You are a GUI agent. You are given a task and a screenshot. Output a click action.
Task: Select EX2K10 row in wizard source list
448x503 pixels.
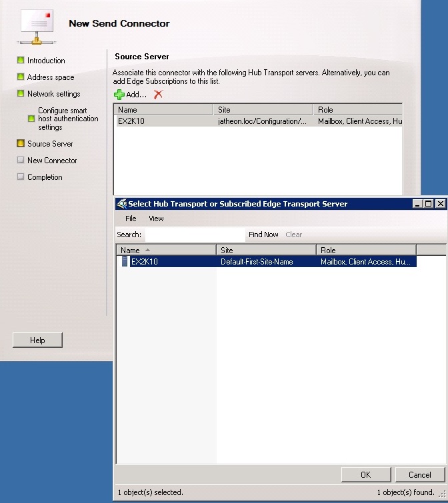click(259, 121)
